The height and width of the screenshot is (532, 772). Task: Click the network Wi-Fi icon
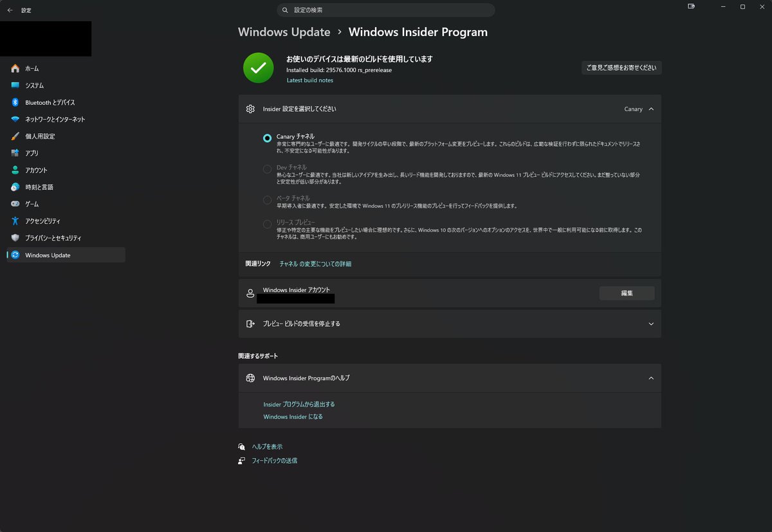(15, 119)
